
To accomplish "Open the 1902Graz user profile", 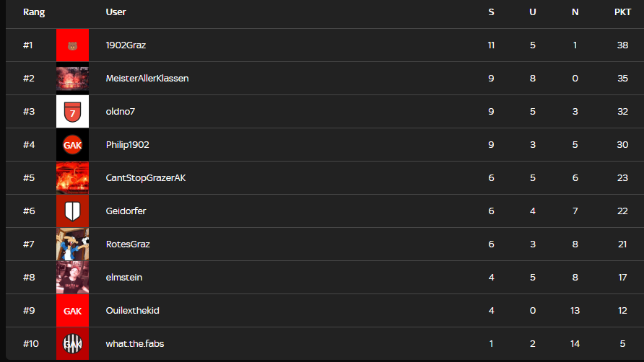I will [126, 45].
